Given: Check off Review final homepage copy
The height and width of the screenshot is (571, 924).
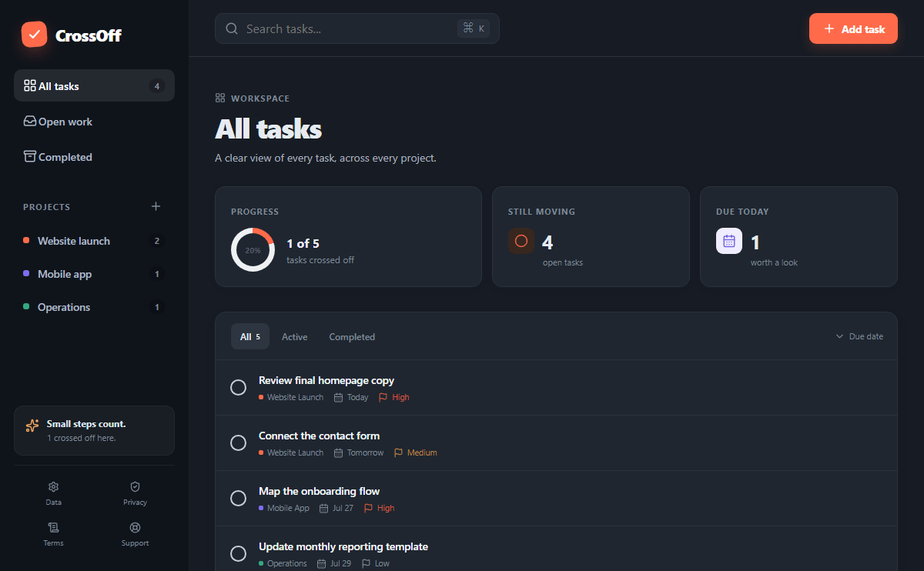Looking at the screenshot, I should tap(239, 387).
